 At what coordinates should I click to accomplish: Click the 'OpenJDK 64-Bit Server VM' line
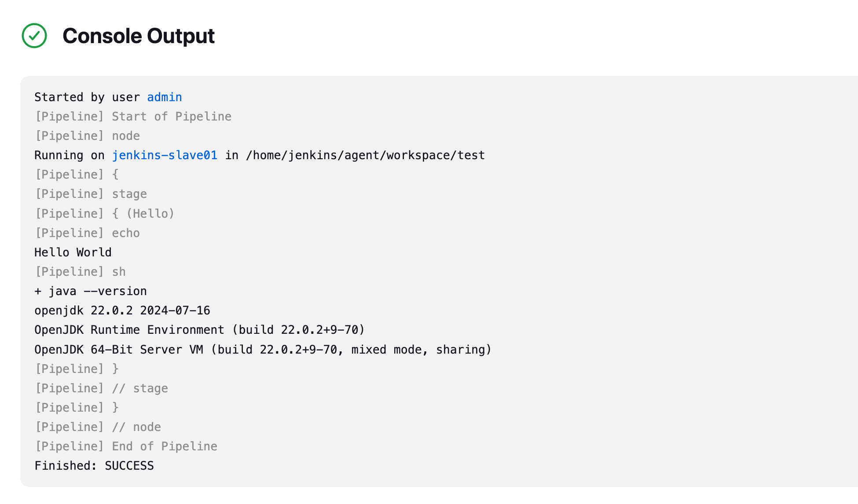click(x=263, y=350)
